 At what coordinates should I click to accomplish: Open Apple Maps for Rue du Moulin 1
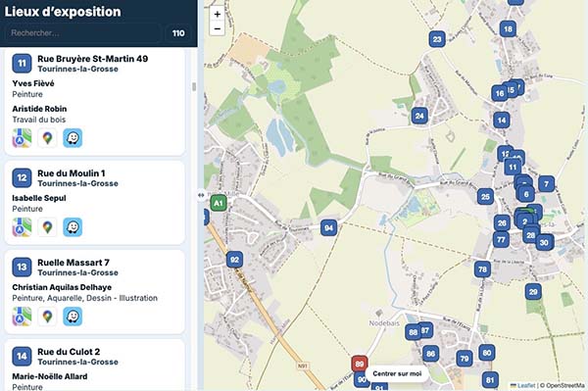pyautogui.click(x=22, y=227)
